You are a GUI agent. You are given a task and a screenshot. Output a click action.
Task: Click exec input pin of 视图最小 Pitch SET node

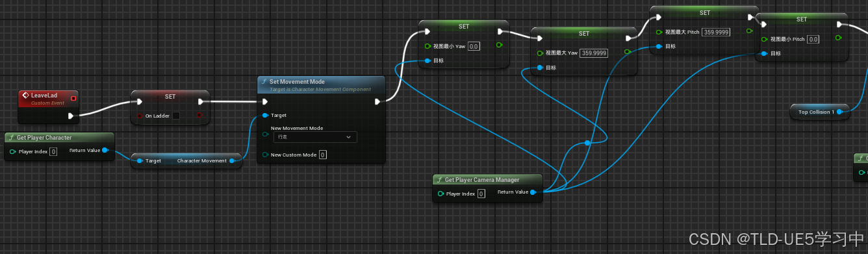765,24
